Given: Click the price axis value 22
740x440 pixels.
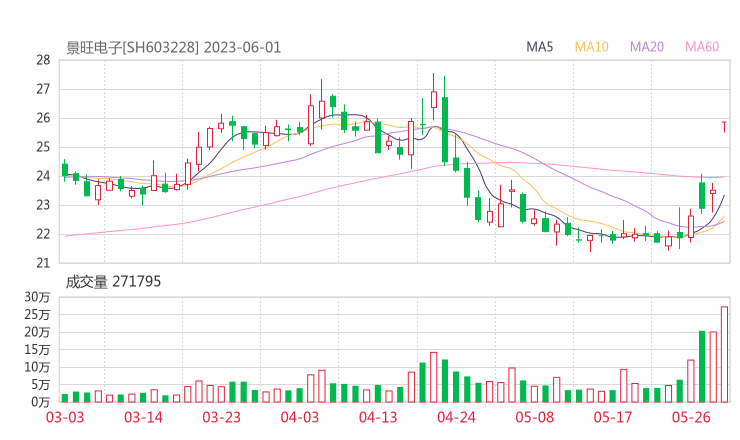Looking at the screenshot, I should click(43, 234).
